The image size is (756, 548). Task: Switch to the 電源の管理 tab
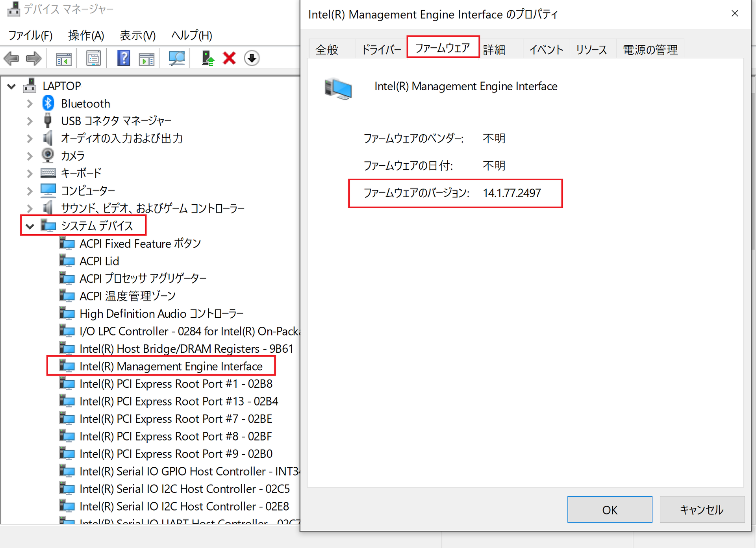[650, 50]
